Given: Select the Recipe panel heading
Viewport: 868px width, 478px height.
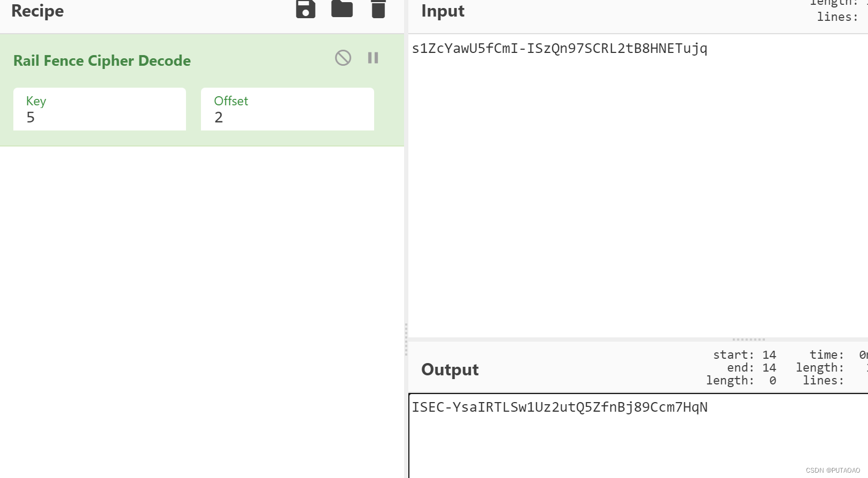Looking at the screenshot, I should tap(37, 11).
